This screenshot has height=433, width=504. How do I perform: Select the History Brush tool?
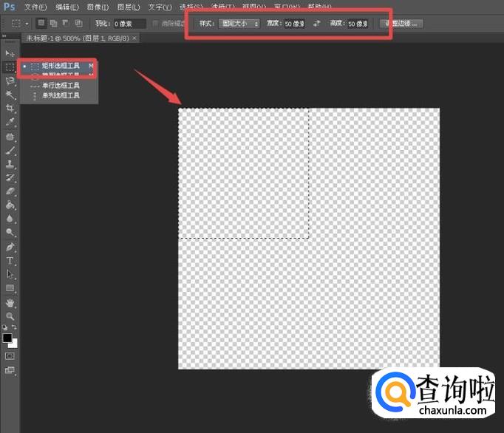[10, 177]
